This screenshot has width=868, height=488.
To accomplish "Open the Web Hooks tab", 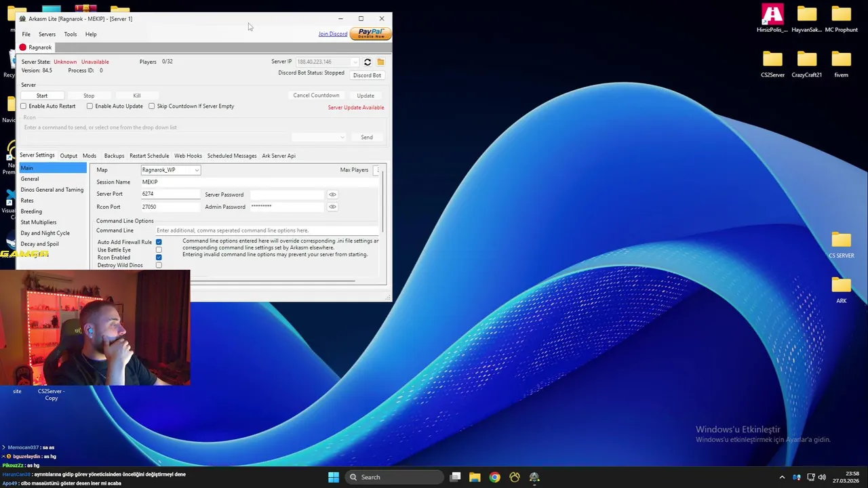I will coord(188,156).
